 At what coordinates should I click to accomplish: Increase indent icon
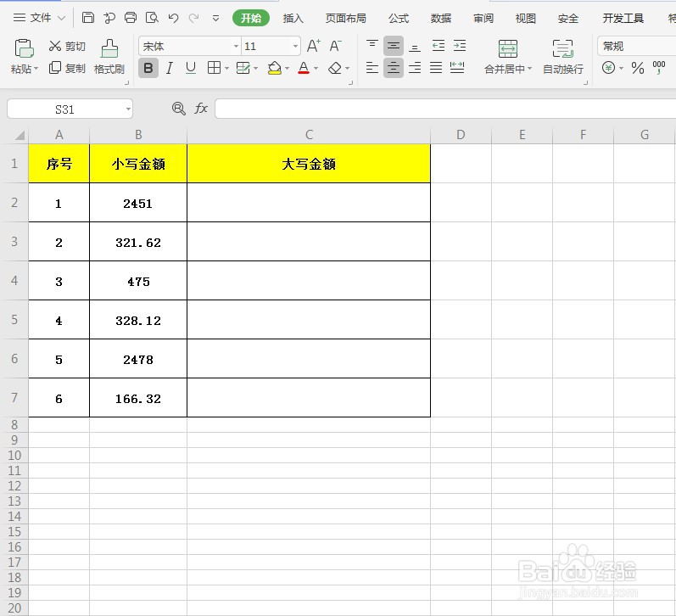[460, 45]
